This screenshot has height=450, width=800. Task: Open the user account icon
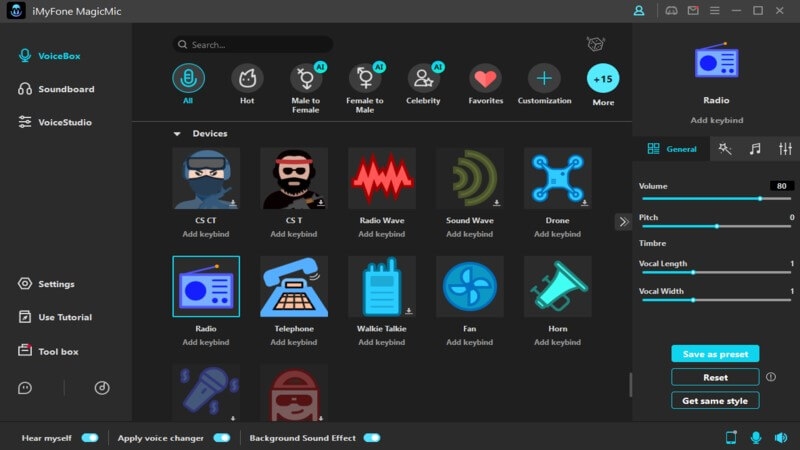(x=639, y=11)
